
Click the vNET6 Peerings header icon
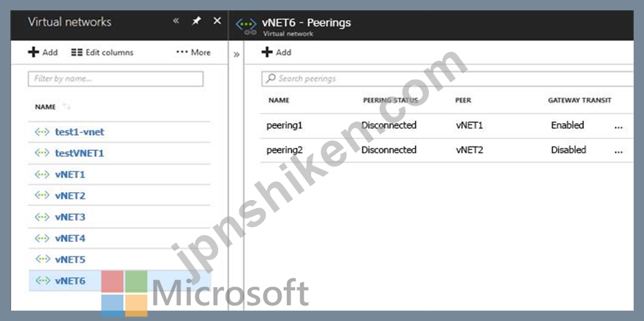pyautogui.click(x=246, y=26)
